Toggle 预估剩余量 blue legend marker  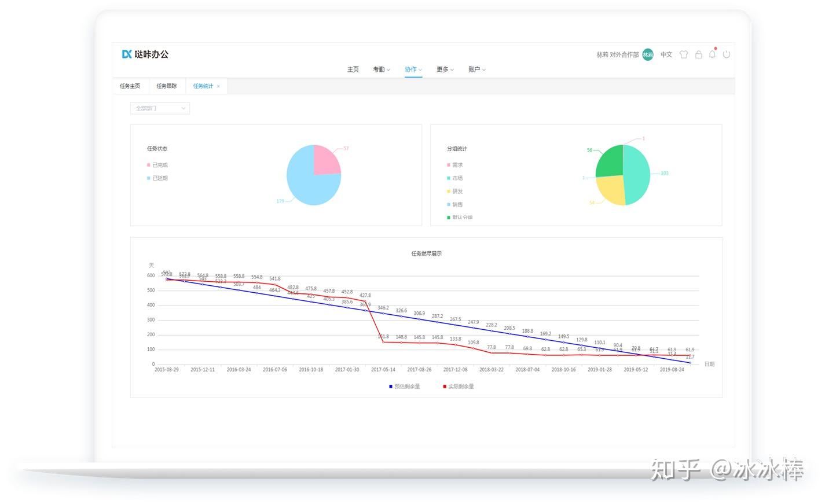(x=391, y=387)
